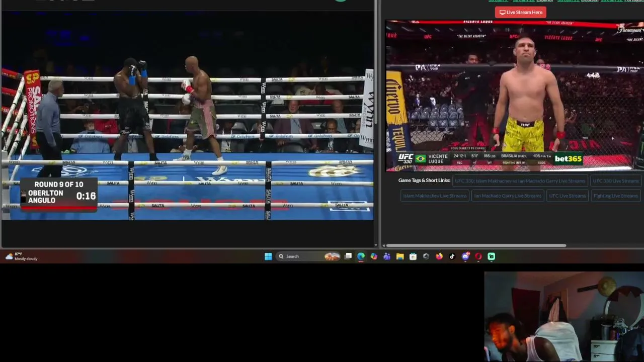644x362 pixels.
Task: Open the Fighting Live Streams tag
Action: [615, 196]
